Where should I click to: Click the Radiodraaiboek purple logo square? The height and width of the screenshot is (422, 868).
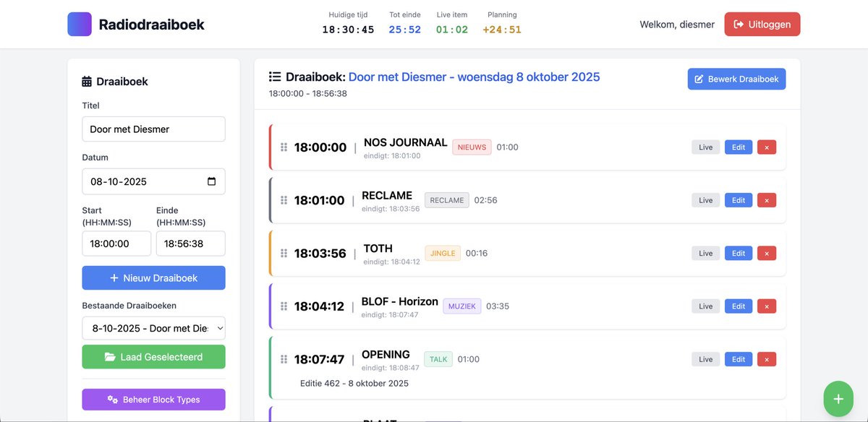point(80,24)
